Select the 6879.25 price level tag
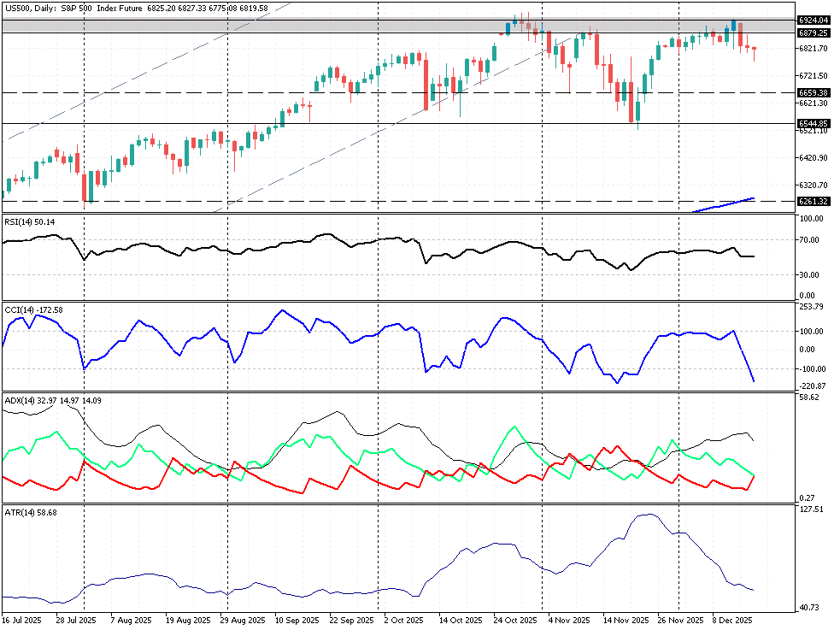The height and width of the screenshot is (630, 840). (813, 32)
